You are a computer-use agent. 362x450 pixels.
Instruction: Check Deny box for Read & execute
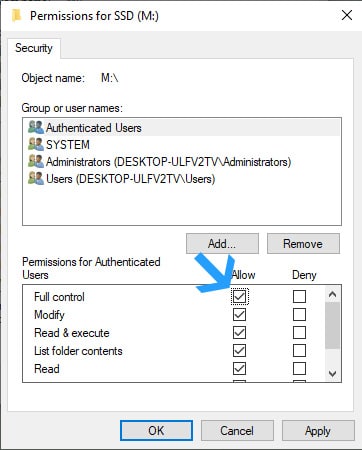coord(299,332)
